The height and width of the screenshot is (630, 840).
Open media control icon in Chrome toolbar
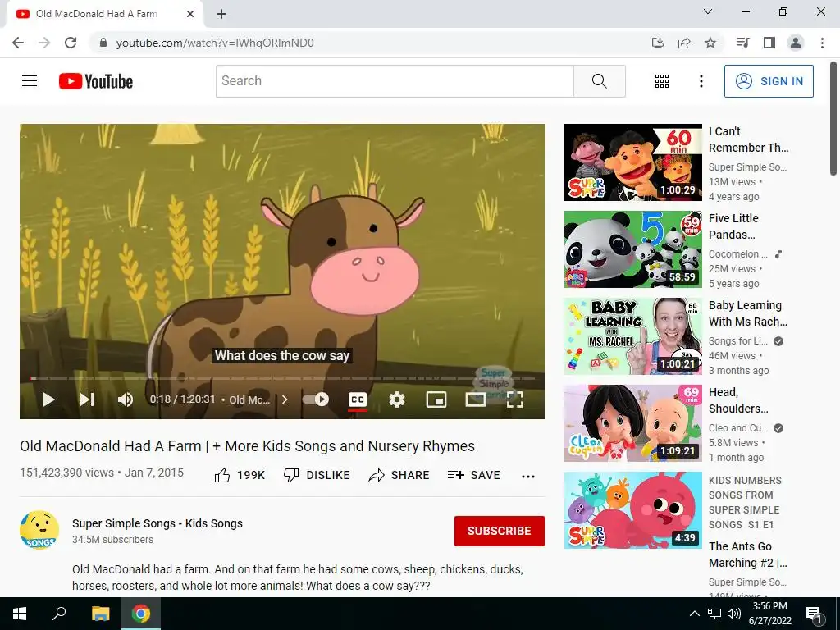coord(742,43)
